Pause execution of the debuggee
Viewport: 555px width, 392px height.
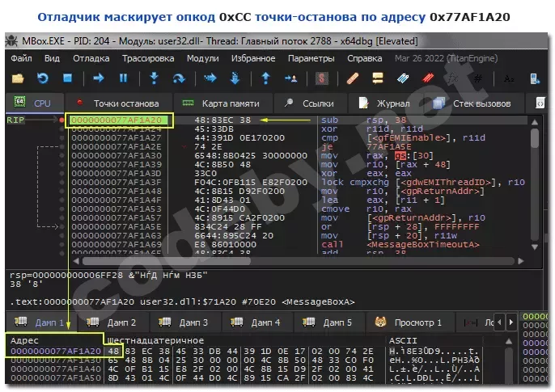click(x=123, y=78)
